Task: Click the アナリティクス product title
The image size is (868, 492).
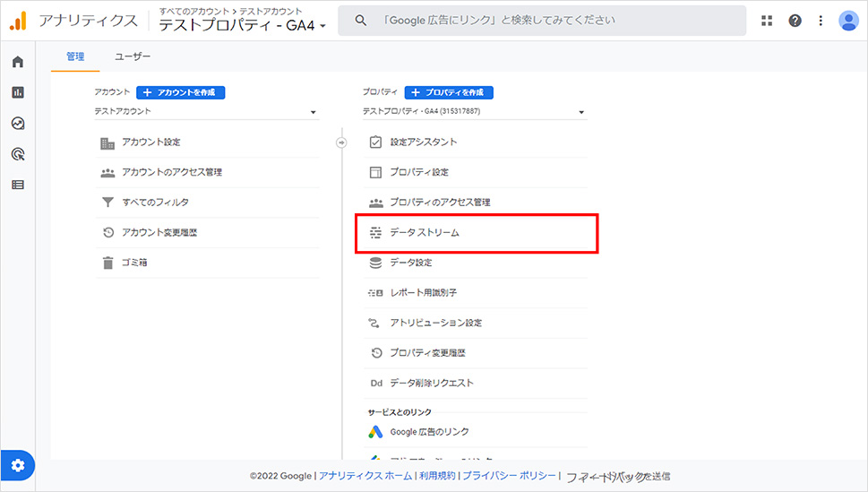Action: [x=88, y=21]
